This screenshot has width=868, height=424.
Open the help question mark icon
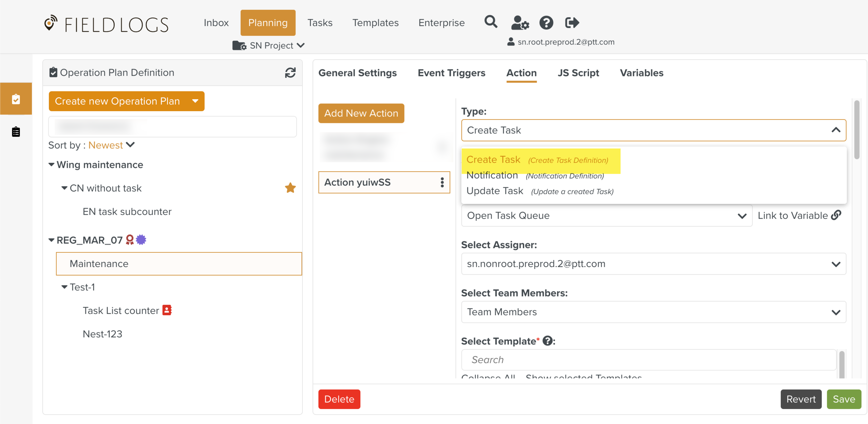546,23
